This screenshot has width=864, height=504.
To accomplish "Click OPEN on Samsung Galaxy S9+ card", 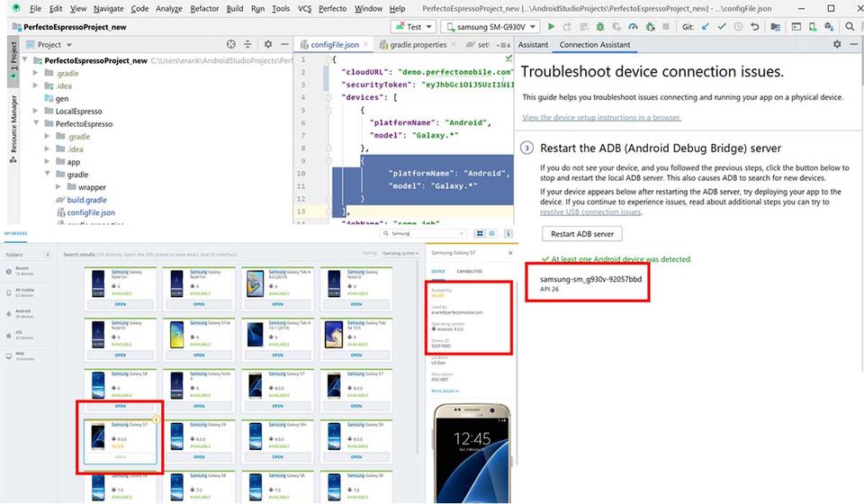I will [x=278, y=456].
